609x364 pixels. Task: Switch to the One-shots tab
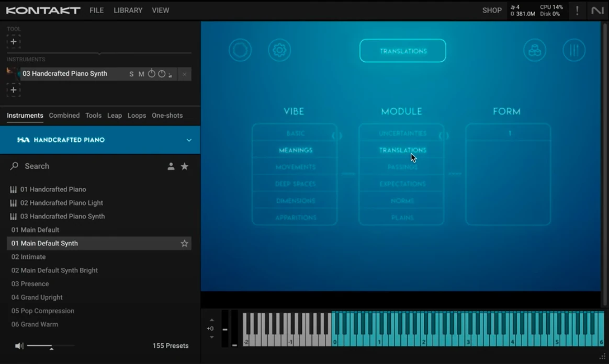pos(167,116)
